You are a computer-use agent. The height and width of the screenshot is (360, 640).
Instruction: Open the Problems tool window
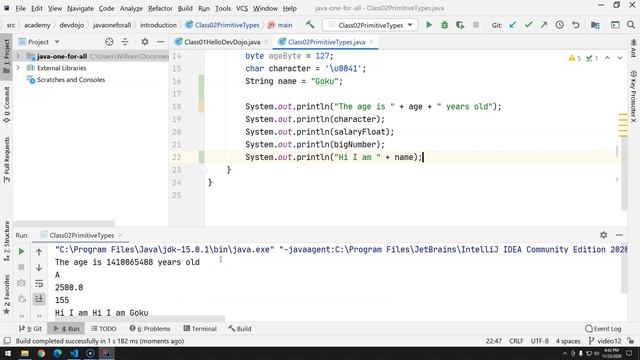tap(149, 328)
